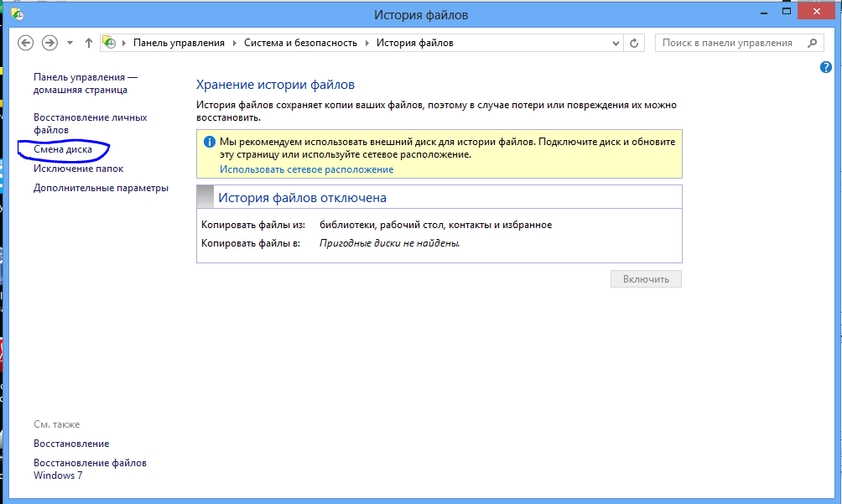Select История файлов breadcrumb
842x504 pixels.
coord(414,43)
